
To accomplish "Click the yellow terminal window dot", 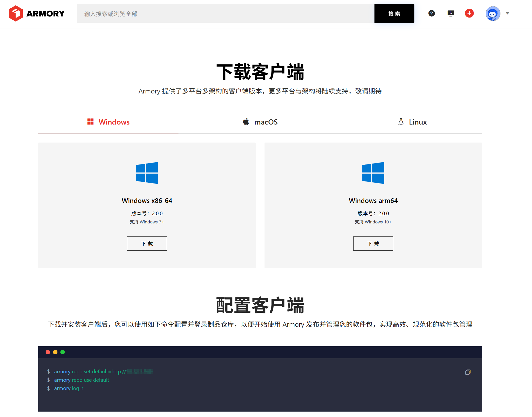I will click(55, 352).
